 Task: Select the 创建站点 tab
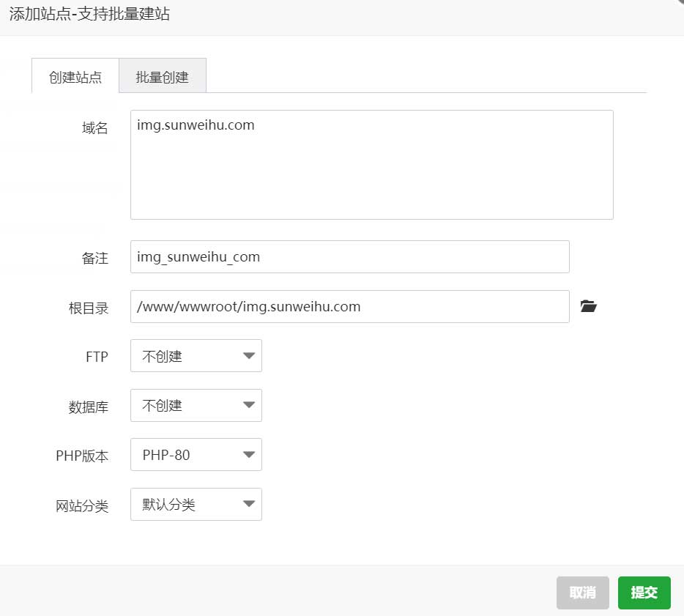[x=75, y=76]
